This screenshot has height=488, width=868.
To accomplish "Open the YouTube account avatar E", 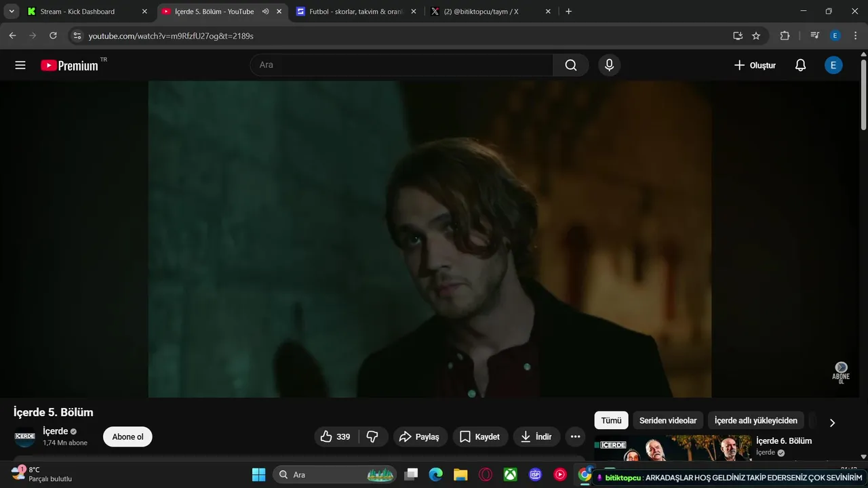I will click(x=833, y=65).
